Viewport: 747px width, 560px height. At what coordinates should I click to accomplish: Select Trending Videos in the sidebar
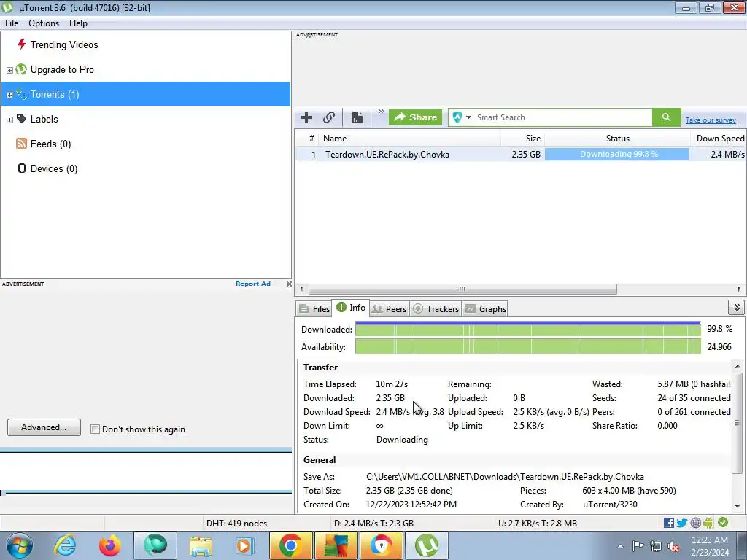tap(64, 44)
